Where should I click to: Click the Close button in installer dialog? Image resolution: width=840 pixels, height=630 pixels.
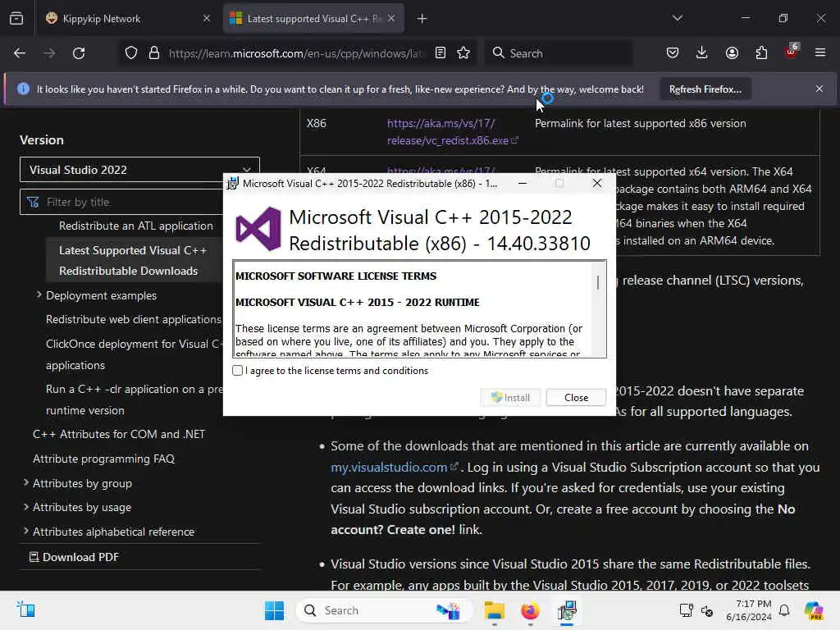[576, 398]
